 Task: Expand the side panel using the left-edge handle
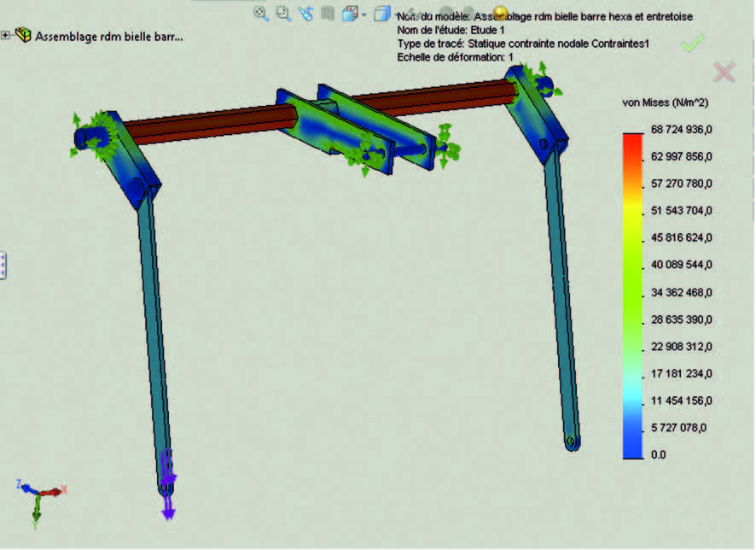pyautogui.click(x=3, y=265)
